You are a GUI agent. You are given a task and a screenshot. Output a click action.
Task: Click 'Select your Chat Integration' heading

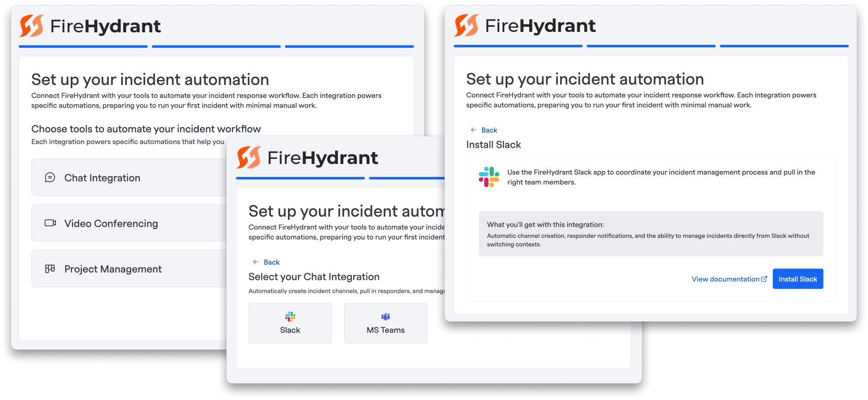(x=314, y=277)
